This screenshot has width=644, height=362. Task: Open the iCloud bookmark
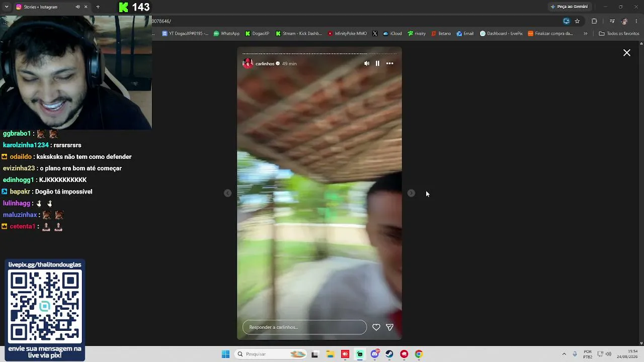(x=392, y=34)
